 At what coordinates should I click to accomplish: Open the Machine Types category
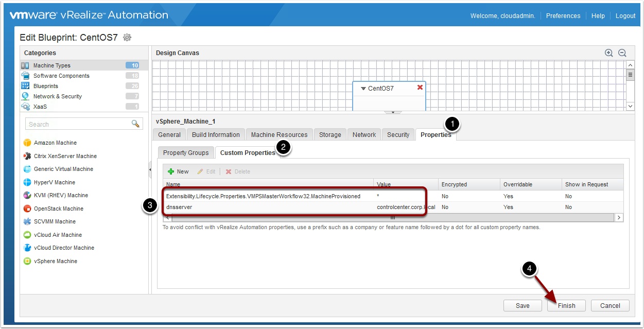pos(84,65)
